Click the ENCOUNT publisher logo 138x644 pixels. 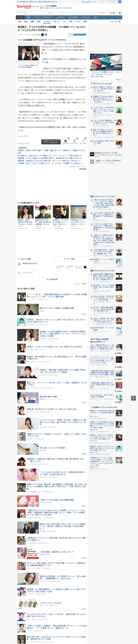(77, 35)
